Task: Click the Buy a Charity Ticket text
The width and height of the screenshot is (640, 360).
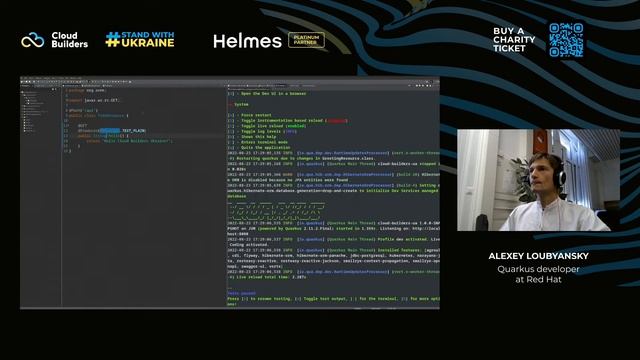Action: pos(514,40)
